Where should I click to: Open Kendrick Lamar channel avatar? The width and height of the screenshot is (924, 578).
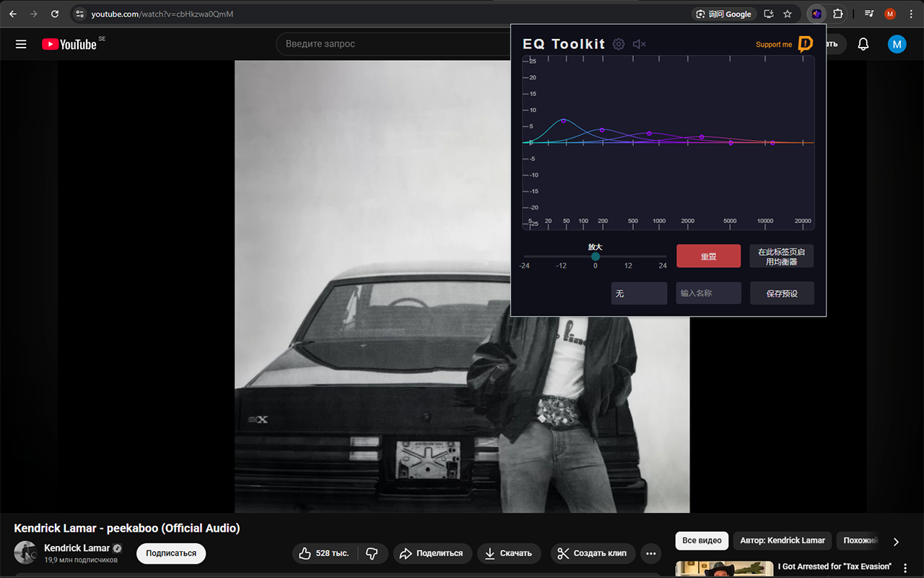click(25, 553)
